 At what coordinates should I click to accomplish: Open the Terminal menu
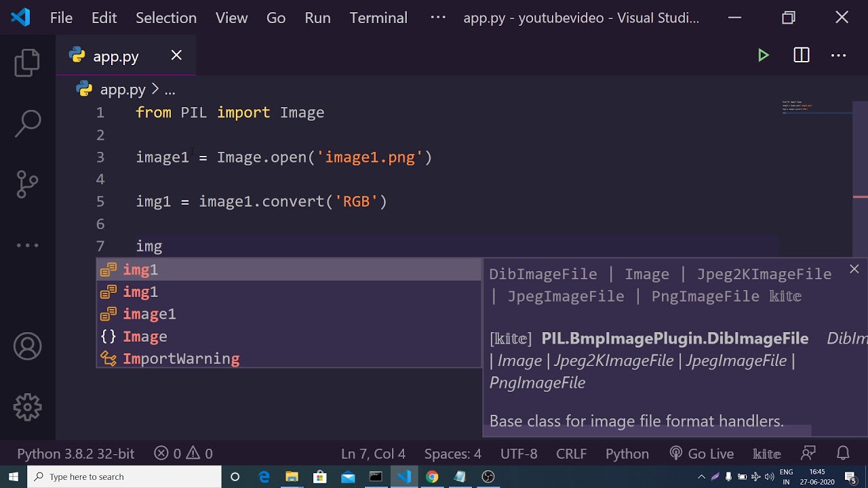click(378, 18)
